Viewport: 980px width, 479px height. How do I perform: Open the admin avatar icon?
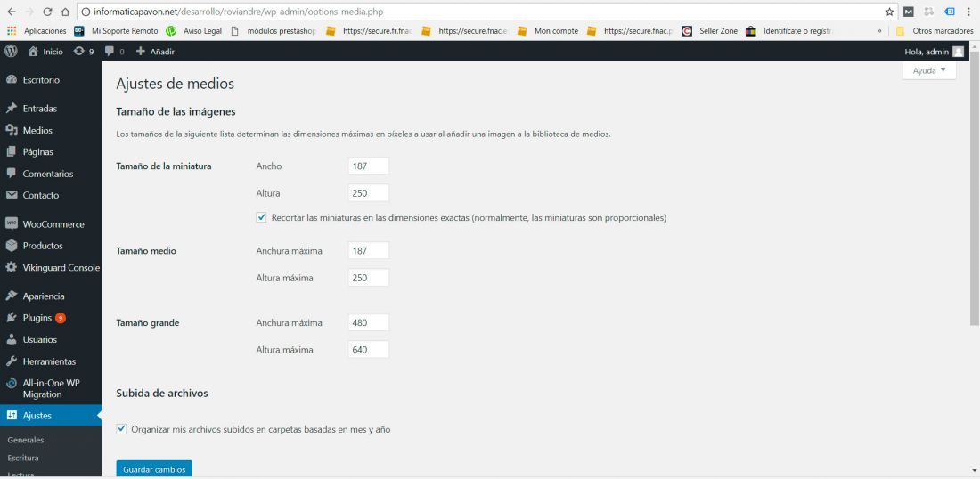tap(958, 52)
